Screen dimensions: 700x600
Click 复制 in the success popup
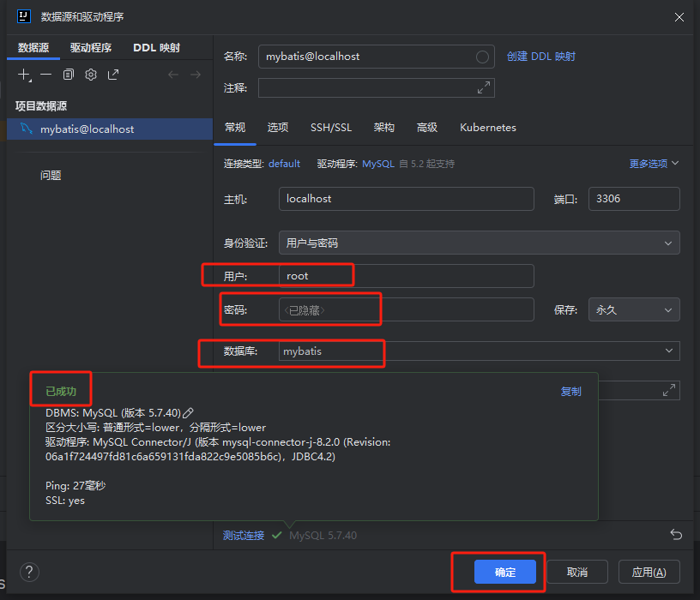[x=570, y=391]
